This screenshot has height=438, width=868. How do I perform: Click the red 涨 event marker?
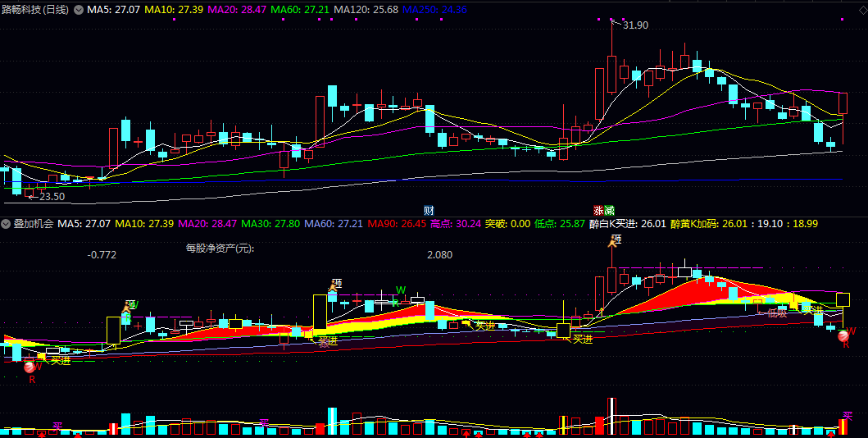pos(598,211)
